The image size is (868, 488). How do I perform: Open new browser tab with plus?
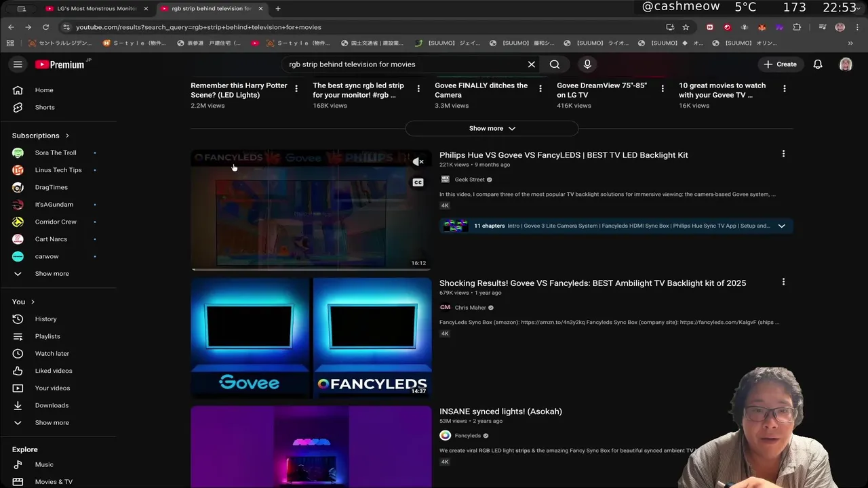(x=278, y=9)
